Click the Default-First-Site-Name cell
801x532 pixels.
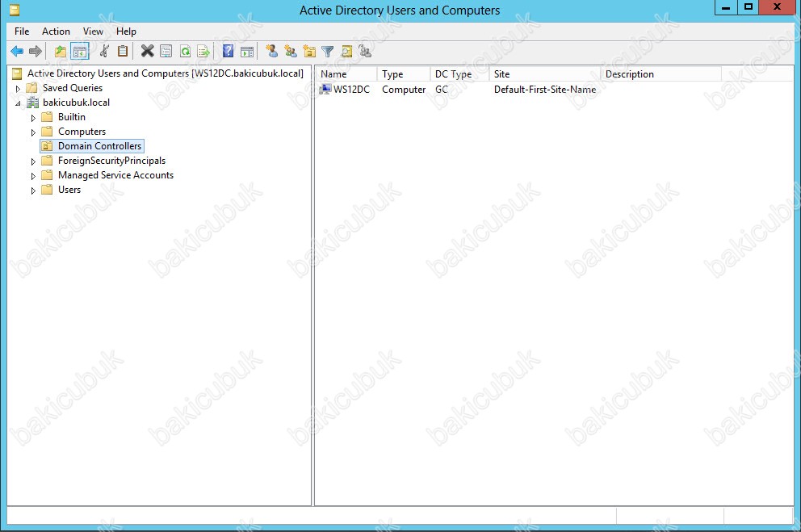coord(544,90)
